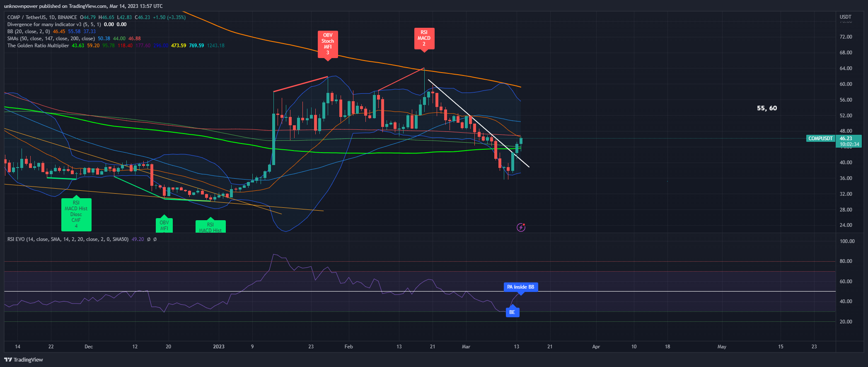Screen dimensions: 868x367
Task: Click the Mar label on the time axis
Action: click(466, 347)
